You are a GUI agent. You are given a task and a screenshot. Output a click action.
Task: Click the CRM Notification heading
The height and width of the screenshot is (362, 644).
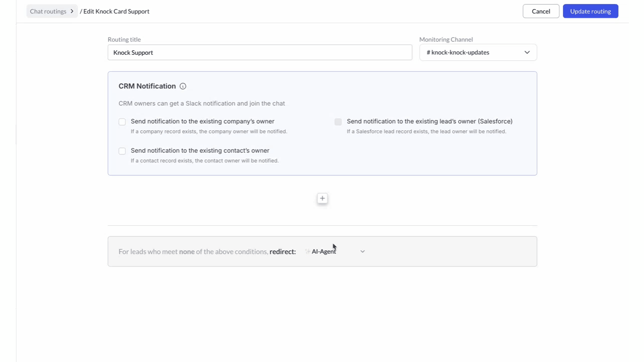point(147,86)
